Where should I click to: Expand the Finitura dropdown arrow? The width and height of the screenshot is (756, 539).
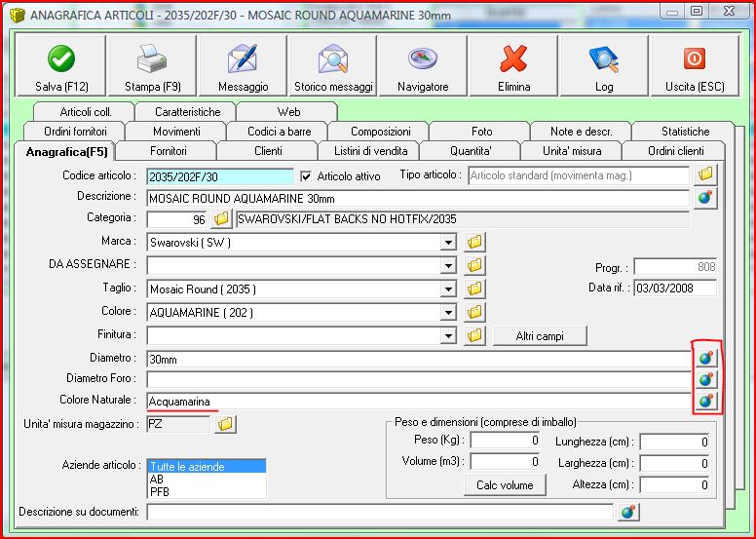[448, 335]
